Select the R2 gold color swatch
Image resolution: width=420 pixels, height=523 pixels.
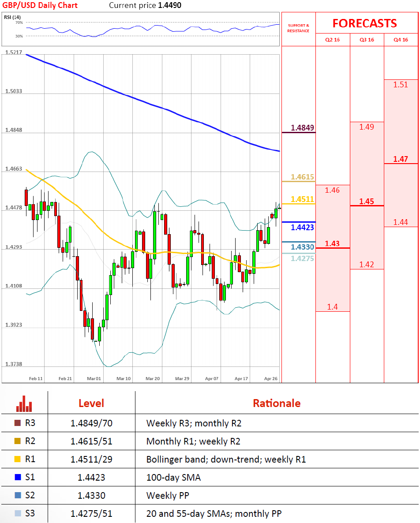tap(18, 441)
